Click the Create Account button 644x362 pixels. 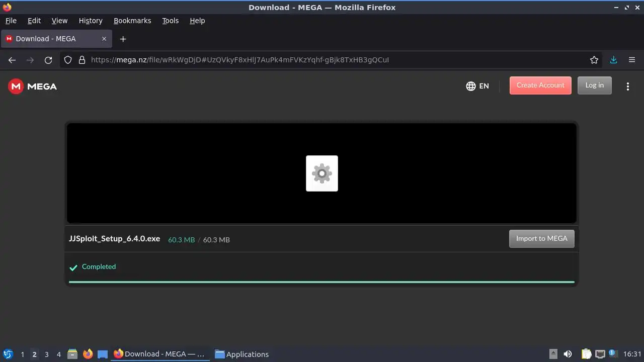pos(540,85)
